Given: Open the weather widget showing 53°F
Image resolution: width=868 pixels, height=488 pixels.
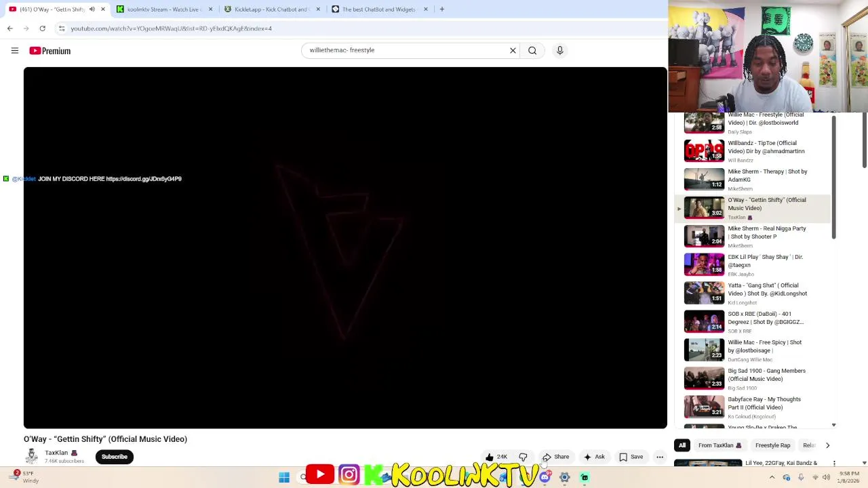Looking at the screenshot, I should point(23,477).
